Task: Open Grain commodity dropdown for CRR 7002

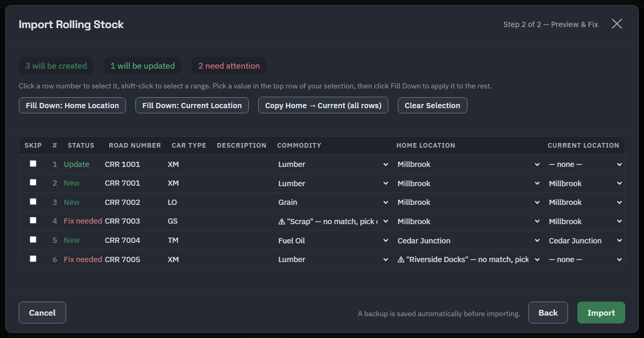Action: pos(333,202)
